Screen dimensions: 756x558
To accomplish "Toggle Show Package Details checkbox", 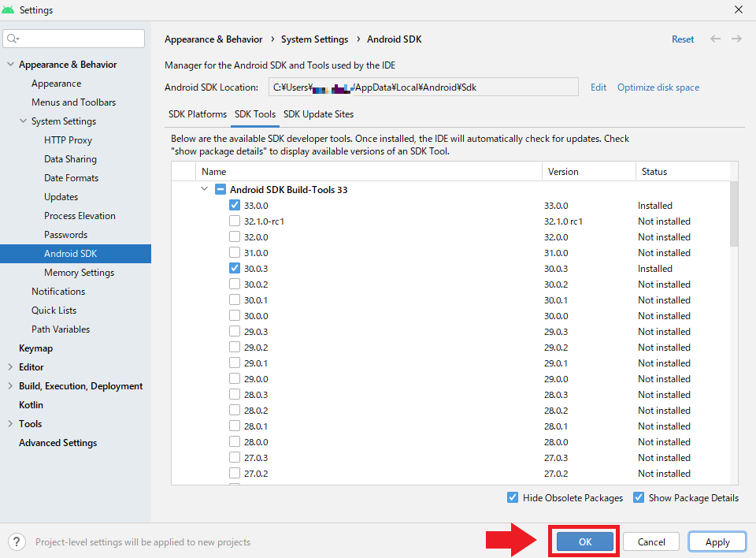I will pyautogui.click(x=639, y=497).
